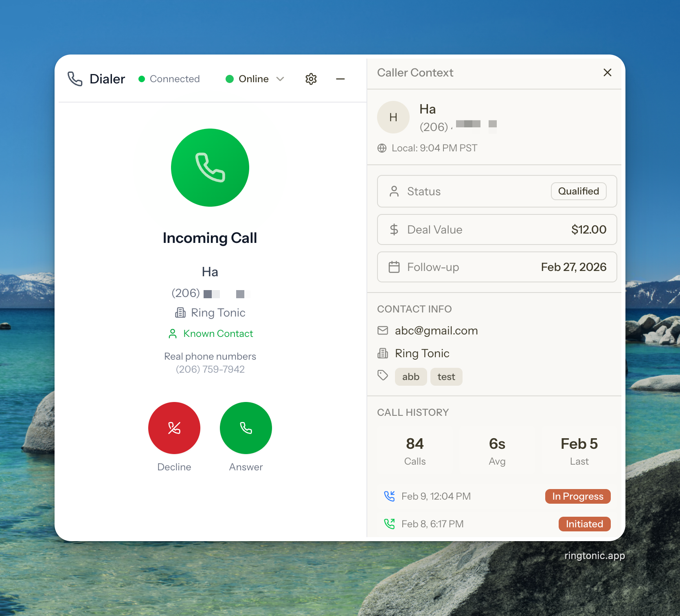Screen dimensions: 680x616
Task: Click the Feb 8 outgoing call icon
Action: coord(389,524)
